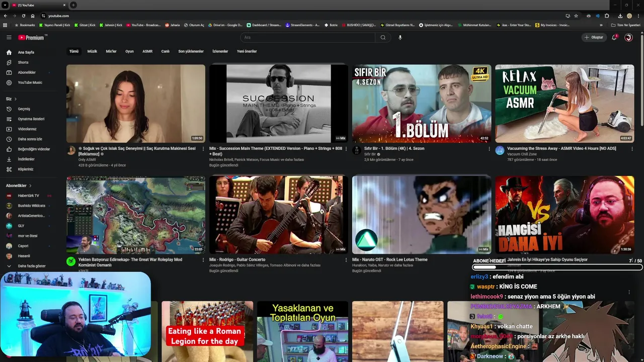The image size is (644, 362).
Task: Click the search magnifier button
Action: tap(383, 37)
